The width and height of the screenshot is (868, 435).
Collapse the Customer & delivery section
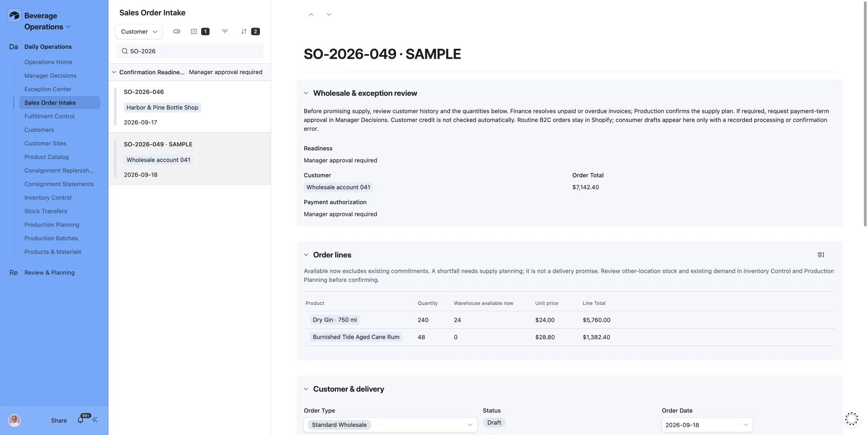click(x=306, y=389)
